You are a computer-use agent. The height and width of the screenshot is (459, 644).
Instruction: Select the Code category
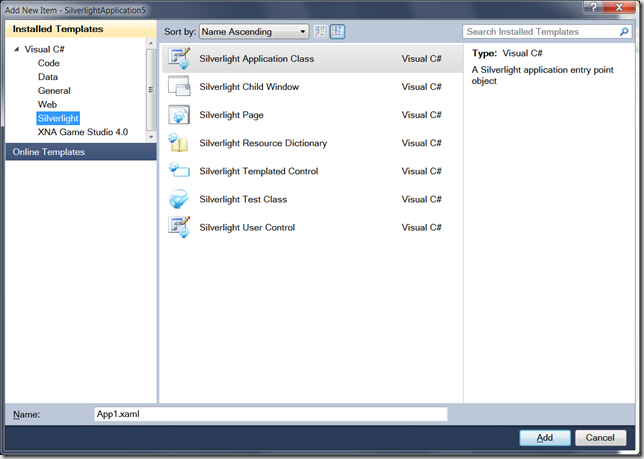click(x=48, y=63)
